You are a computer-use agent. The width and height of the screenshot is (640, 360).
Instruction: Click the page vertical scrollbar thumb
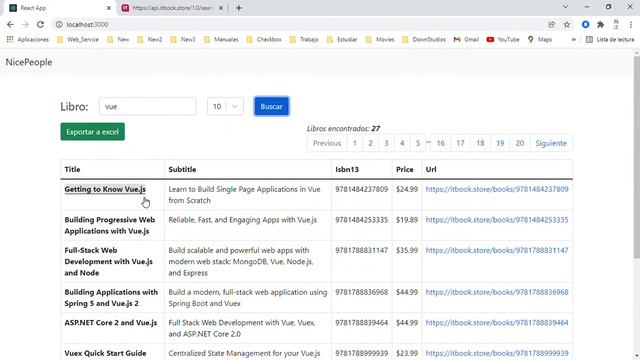tap(636, 157)
